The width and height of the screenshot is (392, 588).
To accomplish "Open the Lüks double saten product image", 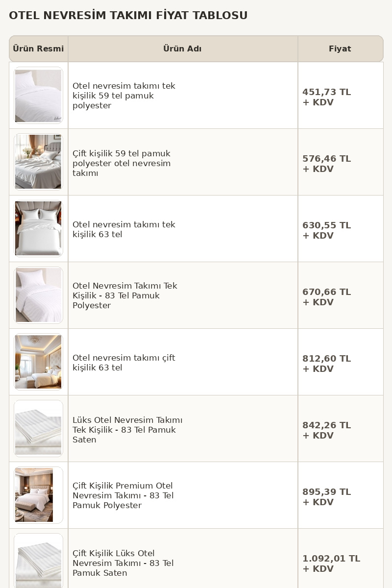I will [38, 561].
